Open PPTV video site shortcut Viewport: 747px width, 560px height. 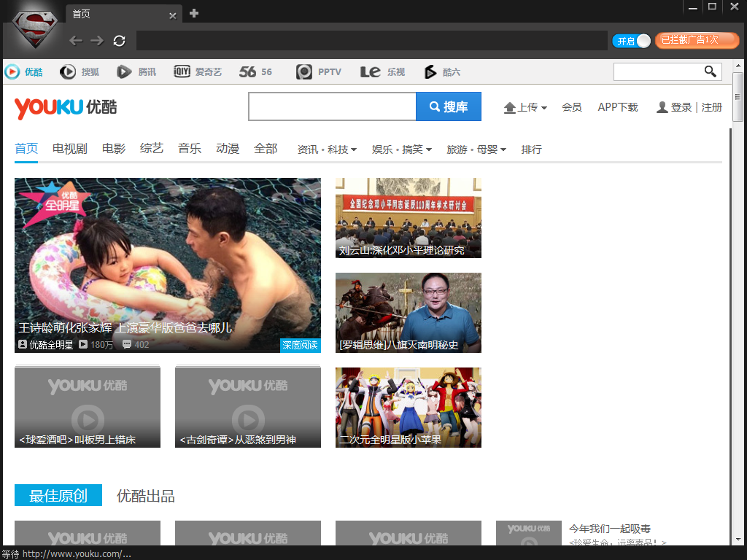[x=319, y=71]
